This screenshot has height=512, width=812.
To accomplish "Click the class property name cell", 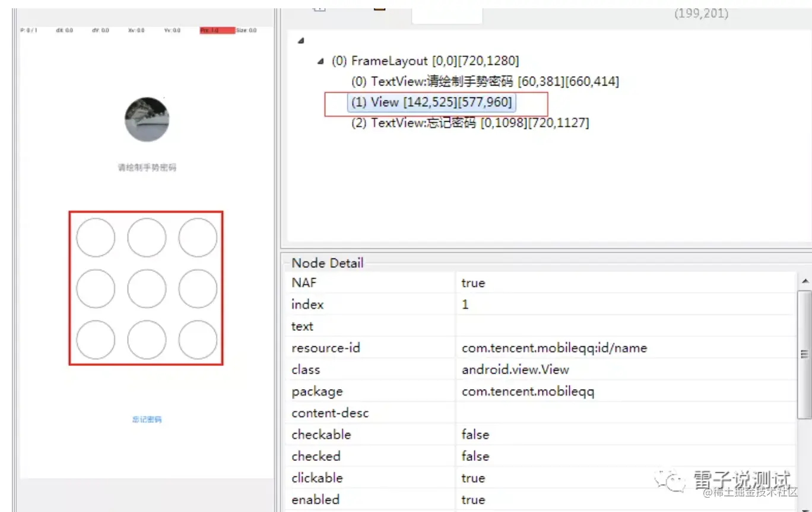I will [x=370, y=369].
